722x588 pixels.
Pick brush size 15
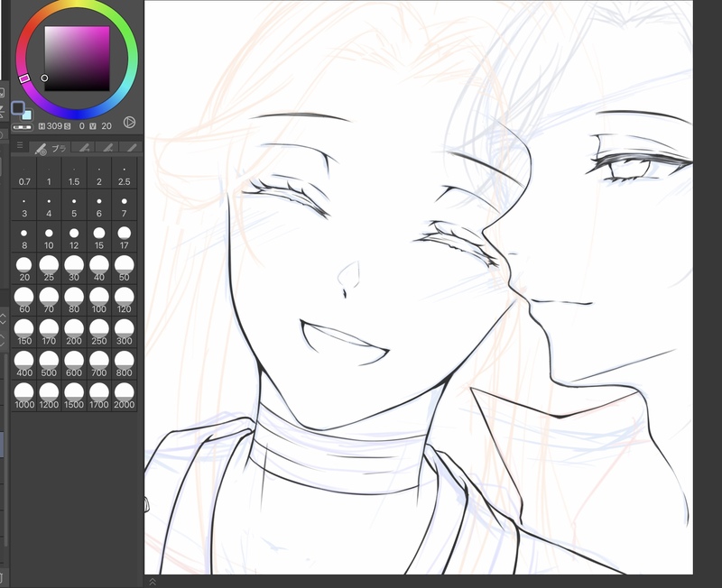coord(99,237)
